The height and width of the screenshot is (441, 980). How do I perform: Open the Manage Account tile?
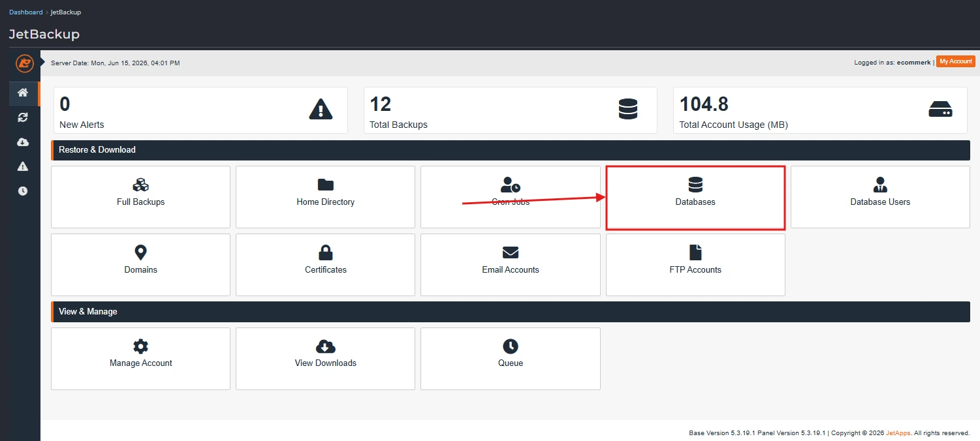[x=140, y=359]
